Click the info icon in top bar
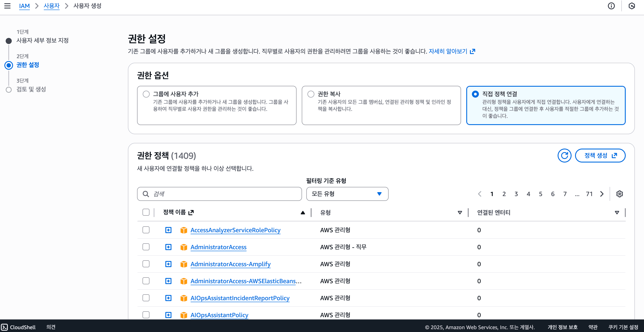This screenshot has width=644, height=332. tap(612, 6)
